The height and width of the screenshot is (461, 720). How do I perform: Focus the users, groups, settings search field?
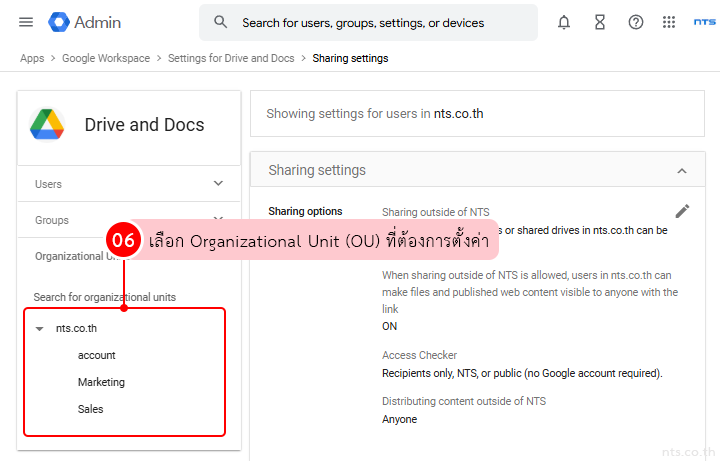click(368, 22)
